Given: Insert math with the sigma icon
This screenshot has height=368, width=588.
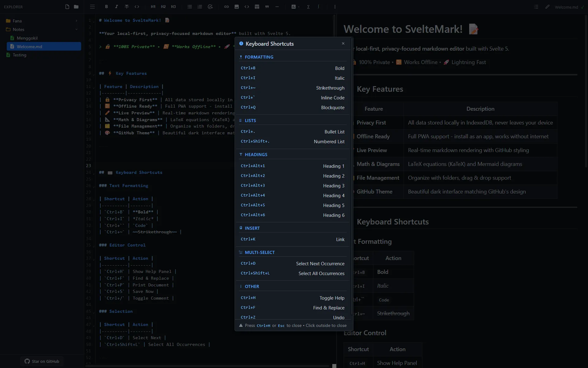Looking at the screenshot, I should click(308, 7).
